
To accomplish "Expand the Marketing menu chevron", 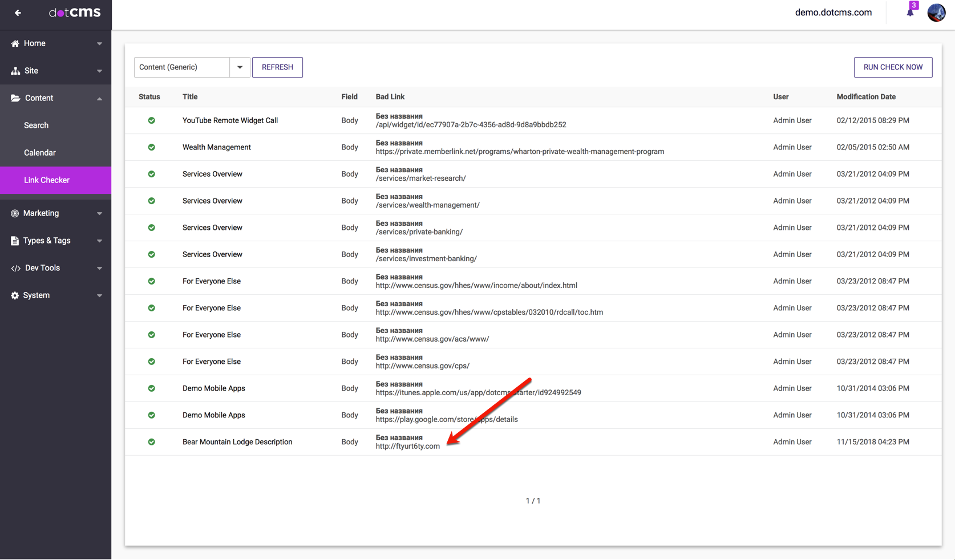I will coord(99,213).
